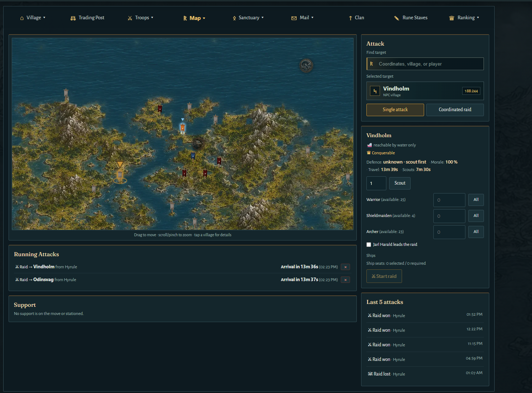Toggle Jarl Harald leads the raid checkbox
532x393 pixels.
click(369, 244)
